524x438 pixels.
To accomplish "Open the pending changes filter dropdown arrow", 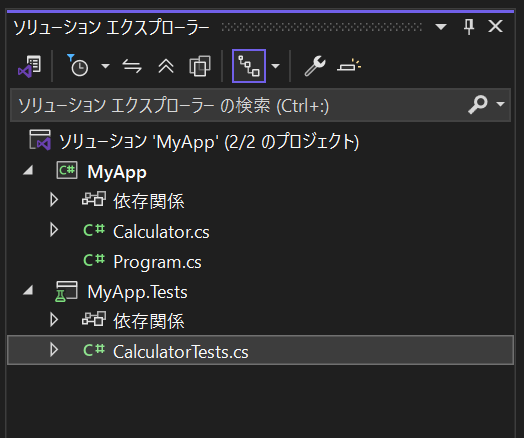I will pyautogui.click(x=106, y=66).
